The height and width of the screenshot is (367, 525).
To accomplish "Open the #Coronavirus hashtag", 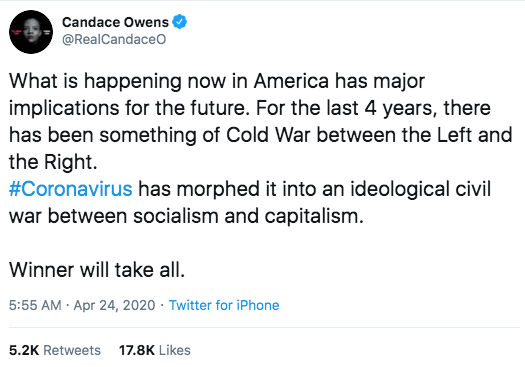I will coord(71,189).
